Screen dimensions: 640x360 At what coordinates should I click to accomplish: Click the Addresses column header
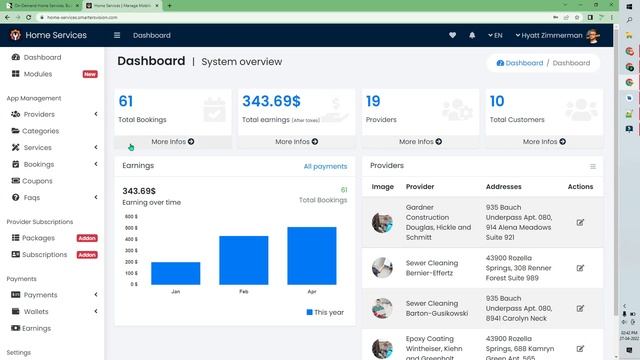[x=503, y=187]
